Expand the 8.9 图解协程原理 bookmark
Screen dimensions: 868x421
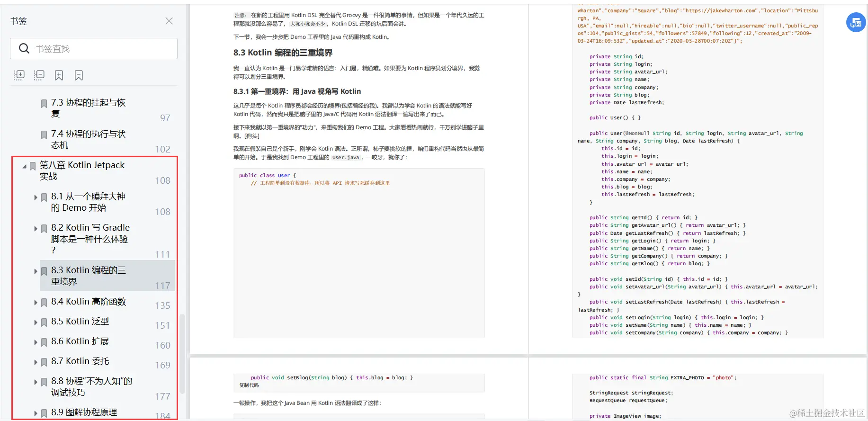(36, 413)
